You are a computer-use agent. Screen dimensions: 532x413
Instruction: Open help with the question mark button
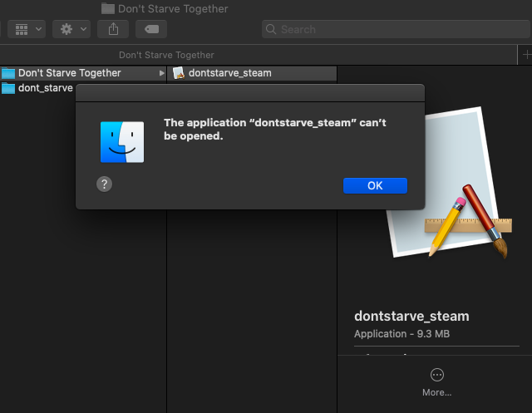click(104, 184)
